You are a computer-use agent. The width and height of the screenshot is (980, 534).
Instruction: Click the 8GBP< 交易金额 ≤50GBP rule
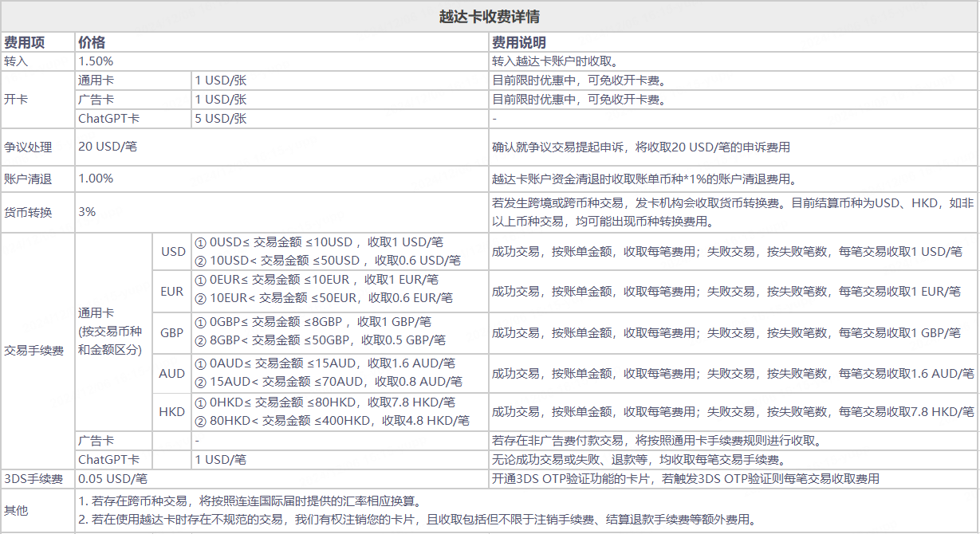point(320,340)
